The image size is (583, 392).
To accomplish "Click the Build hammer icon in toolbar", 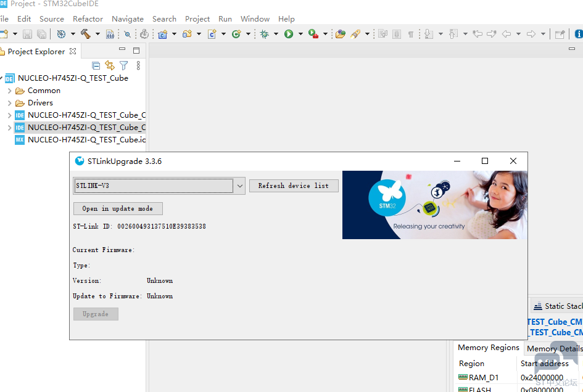I will click(x=85, y=34).
